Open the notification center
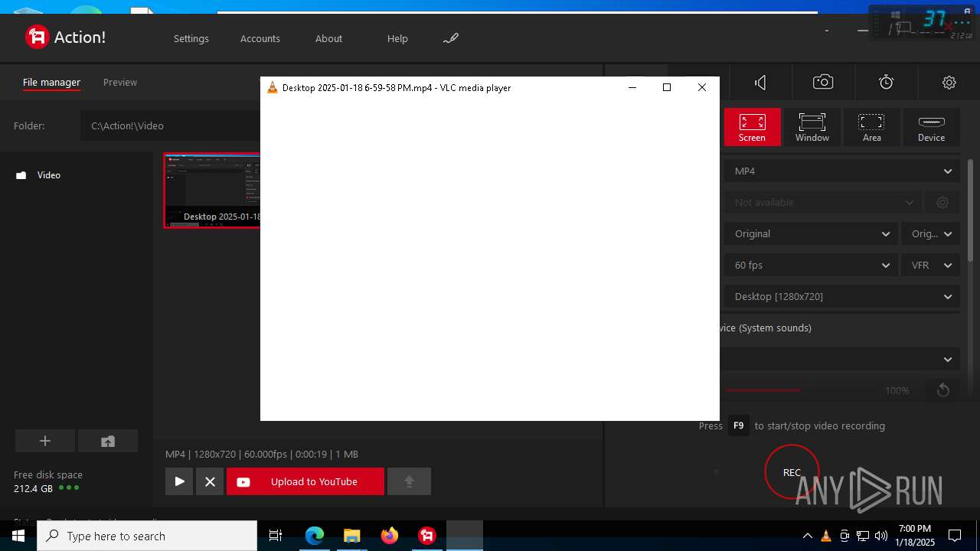Image resolution: width=980 pixels, height=551 pixels. (x=955, y=536)
